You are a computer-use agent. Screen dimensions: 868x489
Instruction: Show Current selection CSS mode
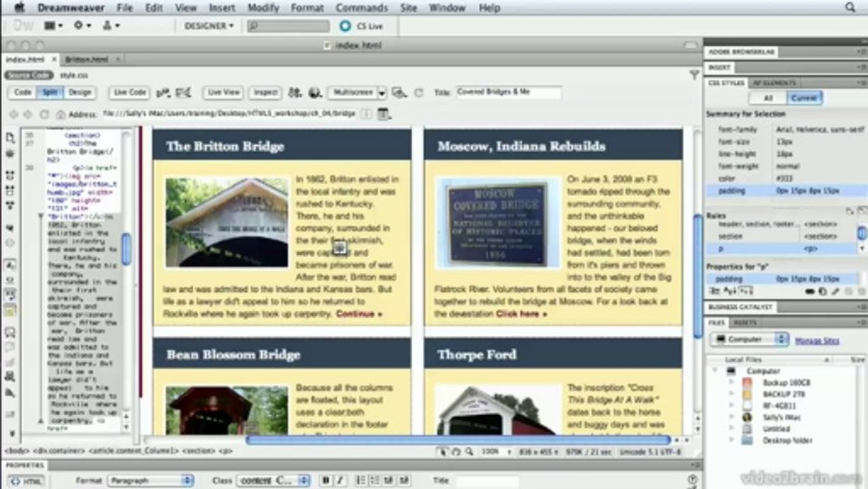click(805, 98)
